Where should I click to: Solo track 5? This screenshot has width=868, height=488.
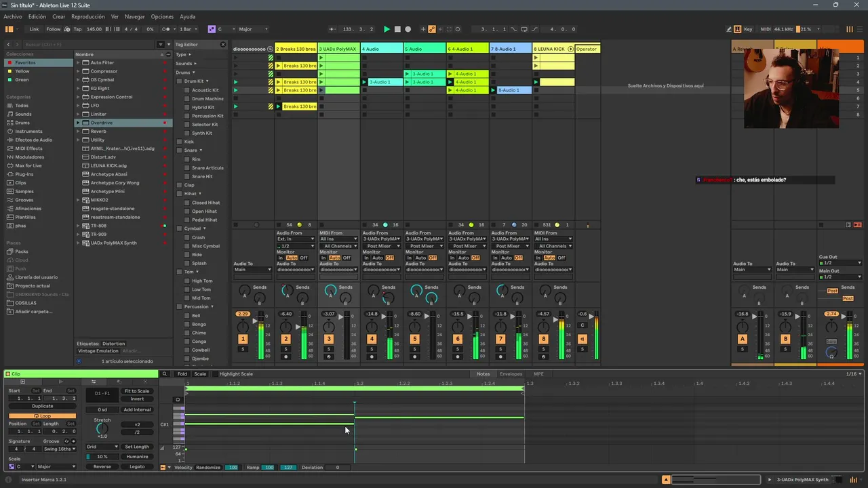(x=414, y=349)
